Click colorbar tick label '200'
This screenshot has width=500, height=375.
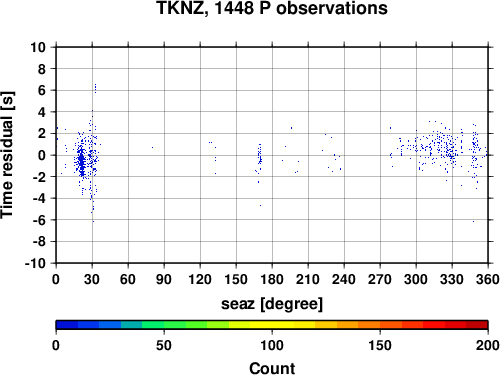click(x=488, y=346)
